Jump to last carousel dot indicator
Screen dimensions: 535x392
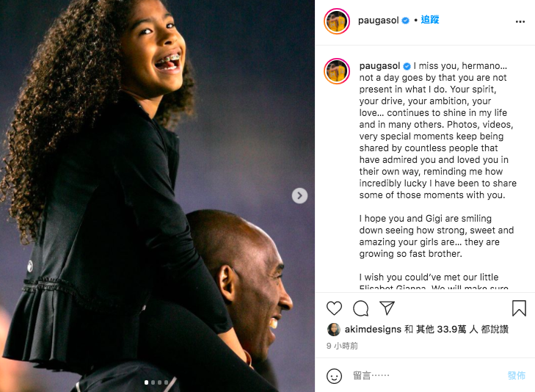166,382
